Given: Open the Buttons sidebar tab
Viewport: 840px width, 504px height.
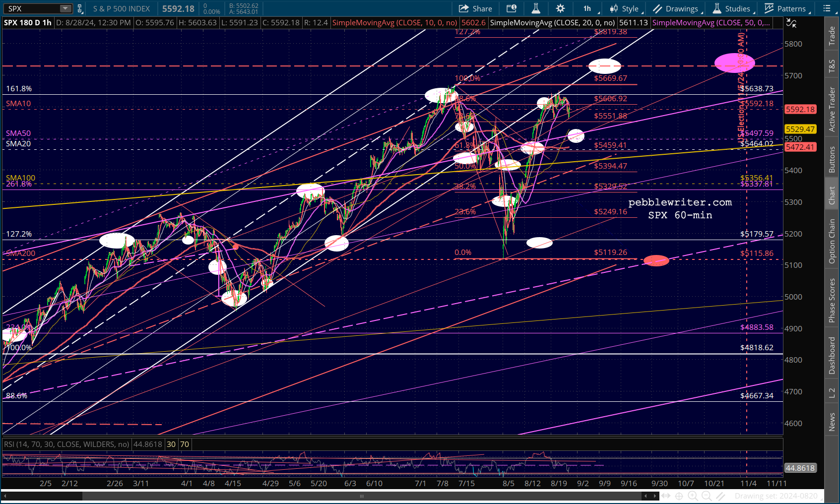Looking at the screenshot, I should point(832,159).
